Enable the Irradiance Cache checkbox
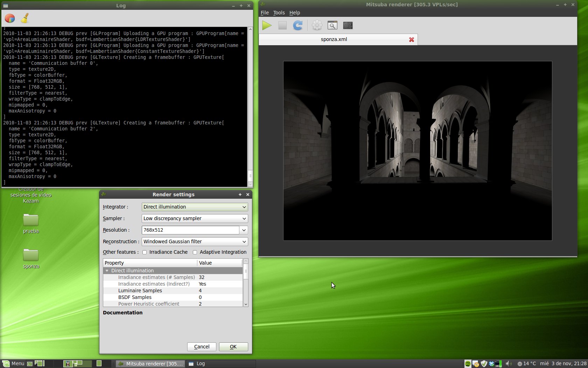588x368 pixels. 145,252
